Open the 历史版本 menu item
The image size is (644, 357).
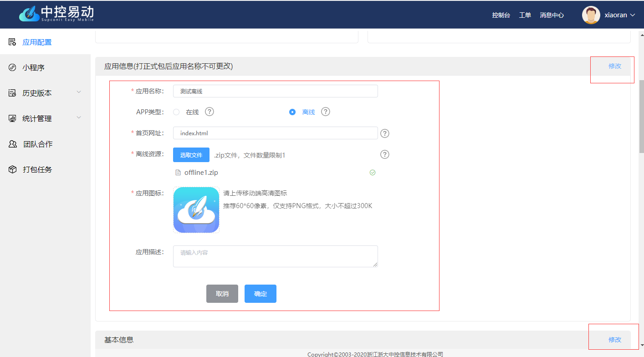[46, 93]
